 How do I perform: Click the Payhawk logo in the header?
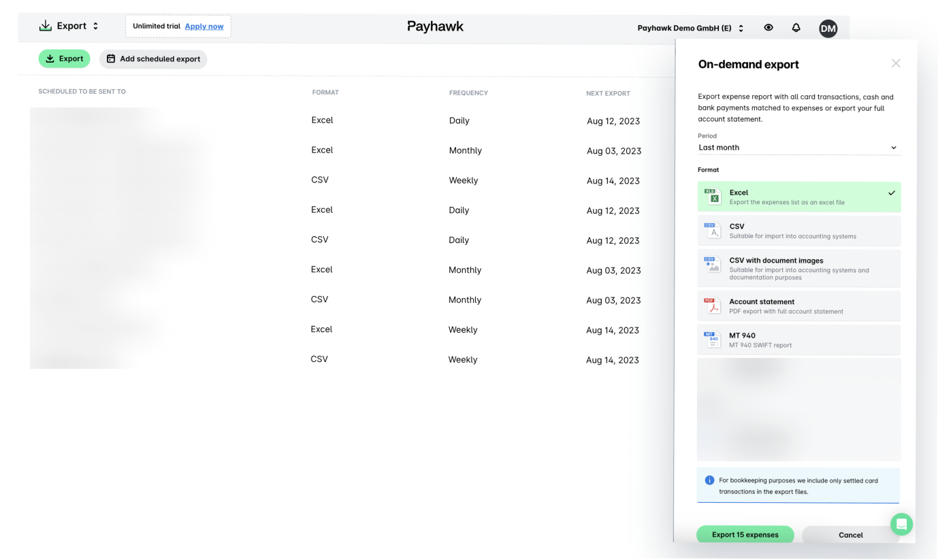[435, 27]
